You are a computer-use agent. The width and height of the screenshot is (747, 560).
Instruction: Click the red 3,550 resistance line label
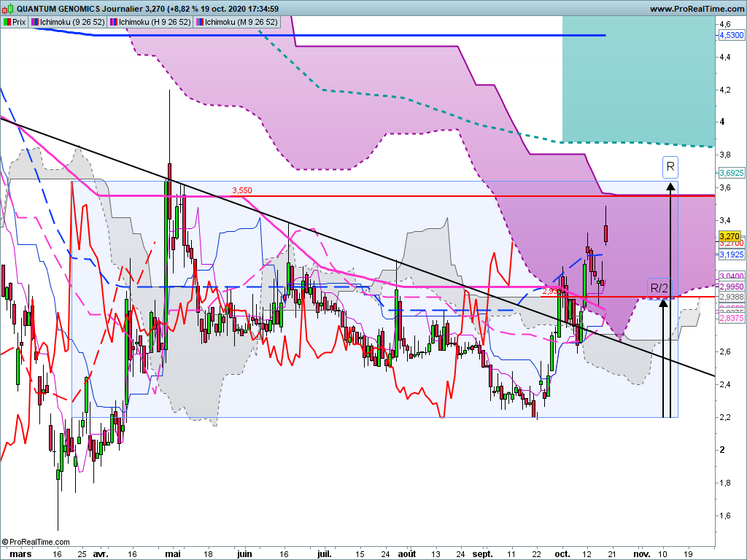pos(242,190)
